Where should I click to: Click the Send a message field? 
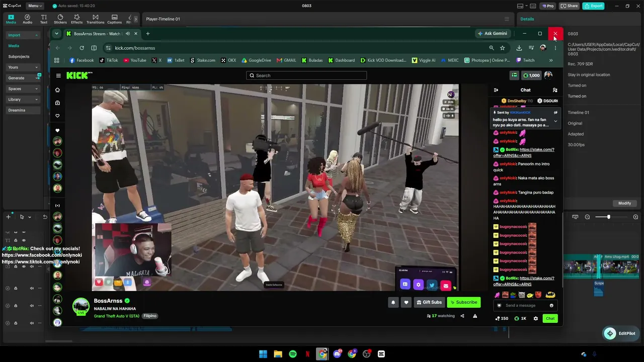[x=525, y=305]
